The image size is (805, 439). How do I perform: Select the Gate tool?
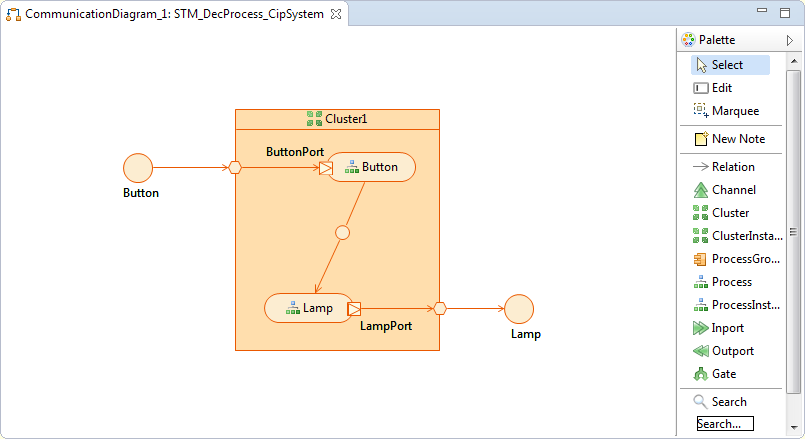[x=724, y=374]
